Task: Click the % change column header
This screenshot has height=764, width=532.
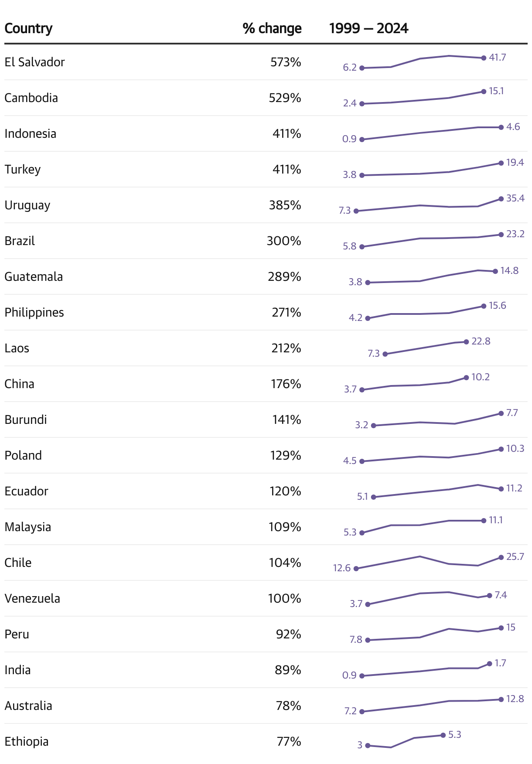Action: tap(272, 28)
